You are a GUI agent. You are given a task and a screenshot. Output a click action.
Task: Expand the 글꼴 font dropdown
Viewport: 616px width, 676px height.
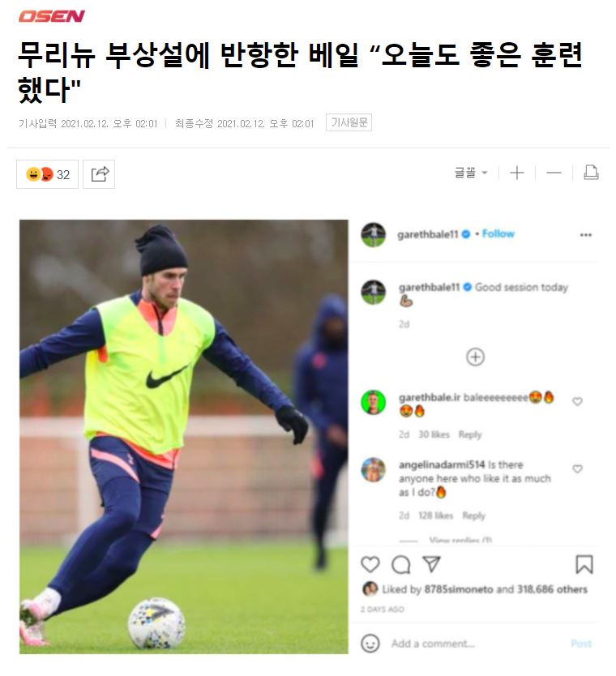(471, 173)
